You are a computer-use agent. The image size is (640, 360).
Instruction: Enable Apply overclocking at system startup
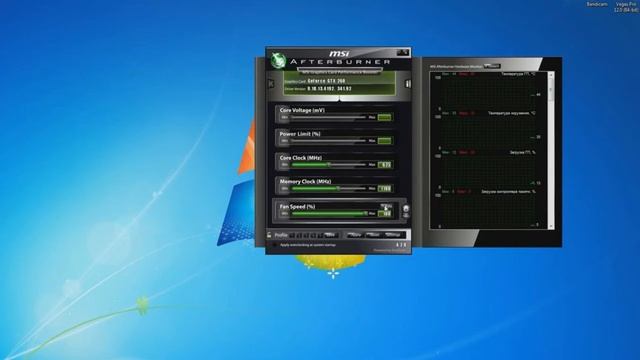coord(275,245)
